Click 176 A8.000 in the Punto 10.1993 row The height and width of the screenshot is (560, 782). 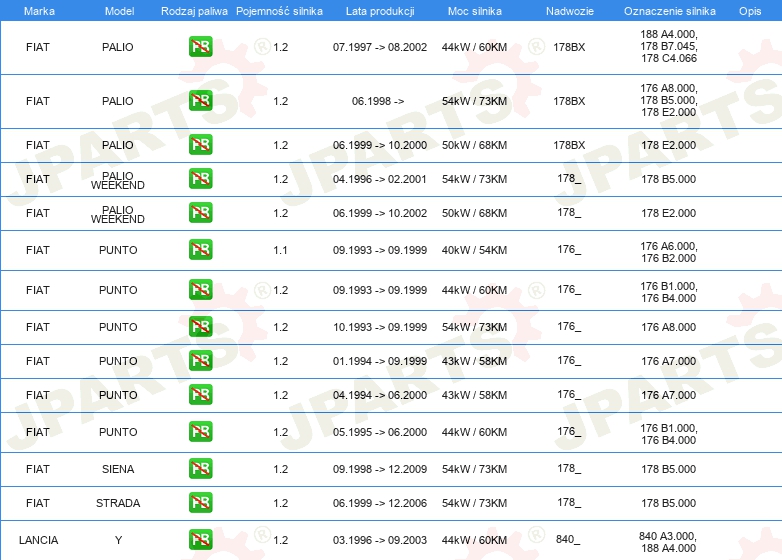(x=669, y=327)
